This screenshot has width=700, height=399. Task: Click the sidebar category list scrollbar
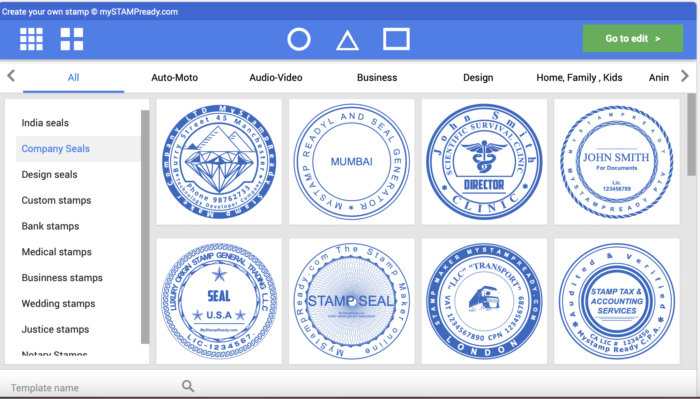[x=145, y=227]
